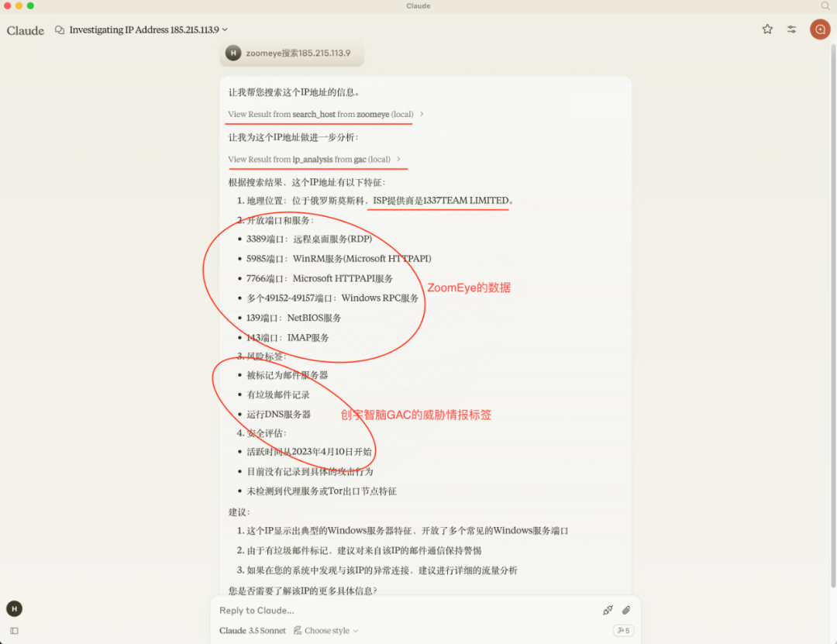Click the closing question 您是否需要了解该IP的更多具体信息
This screenshot has height=644, width=837.
pos(303,591)
